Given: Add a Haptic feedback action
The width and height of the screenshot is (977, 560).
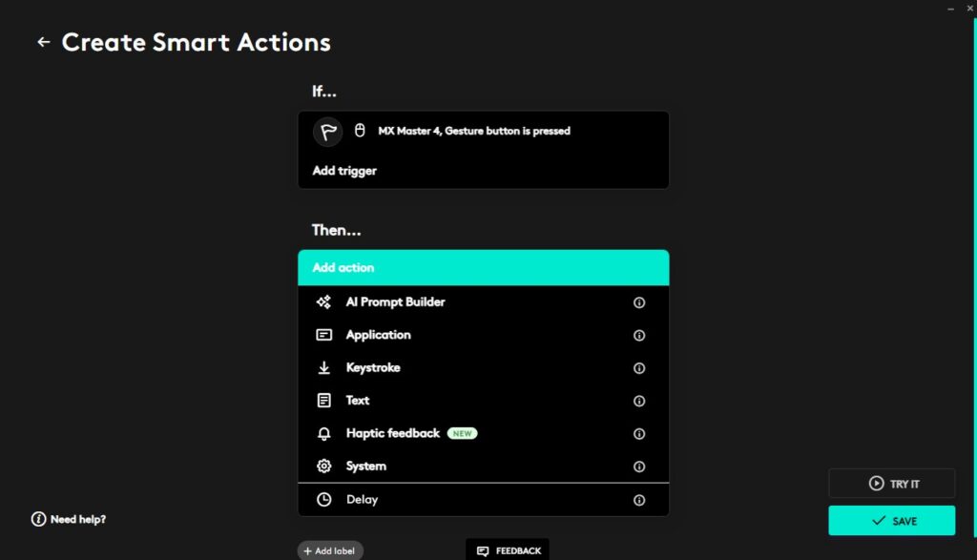Looking at the screenshot, I should tap(392, 433).
